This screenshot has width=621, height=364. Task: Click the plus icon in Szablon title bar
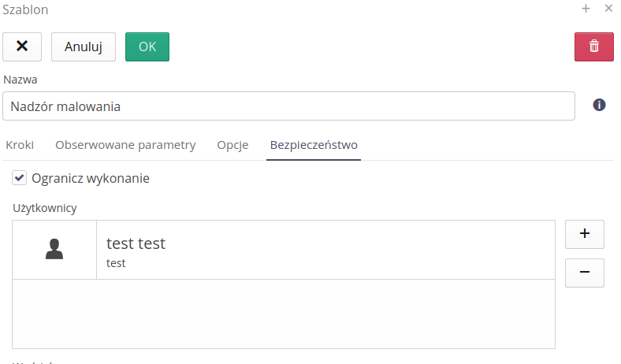click(586, 9)
